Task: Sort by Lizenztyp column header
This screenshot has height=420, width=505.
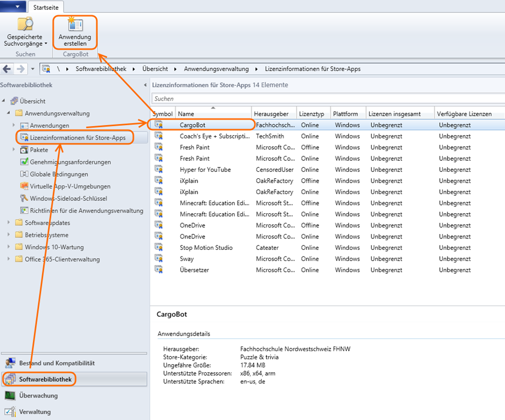Action: (312, 114)
